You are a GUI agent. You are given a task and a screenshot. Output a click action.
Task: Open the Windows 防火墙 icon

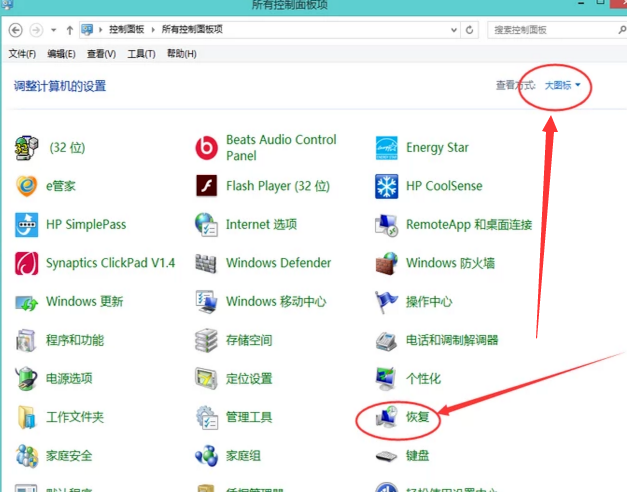(387, 263)
